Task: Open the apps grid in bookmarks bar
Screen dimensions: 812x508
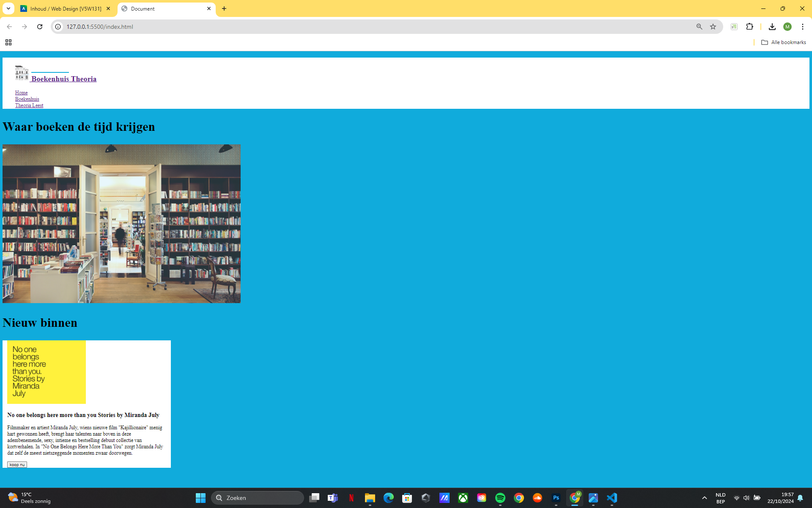Action: pyautogui.click(x=8, y=42)
